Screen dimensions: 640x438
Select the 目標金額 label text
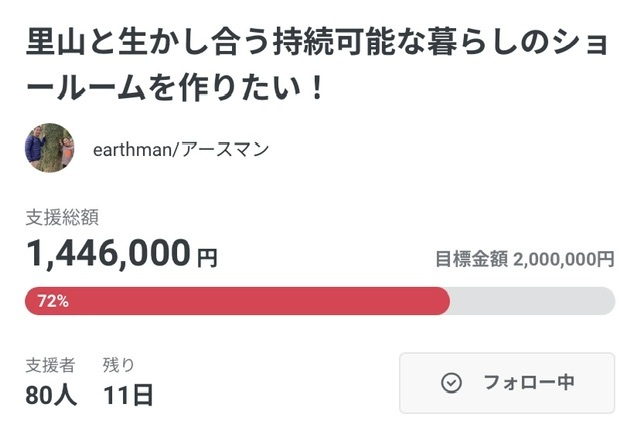tap(471, 259)
